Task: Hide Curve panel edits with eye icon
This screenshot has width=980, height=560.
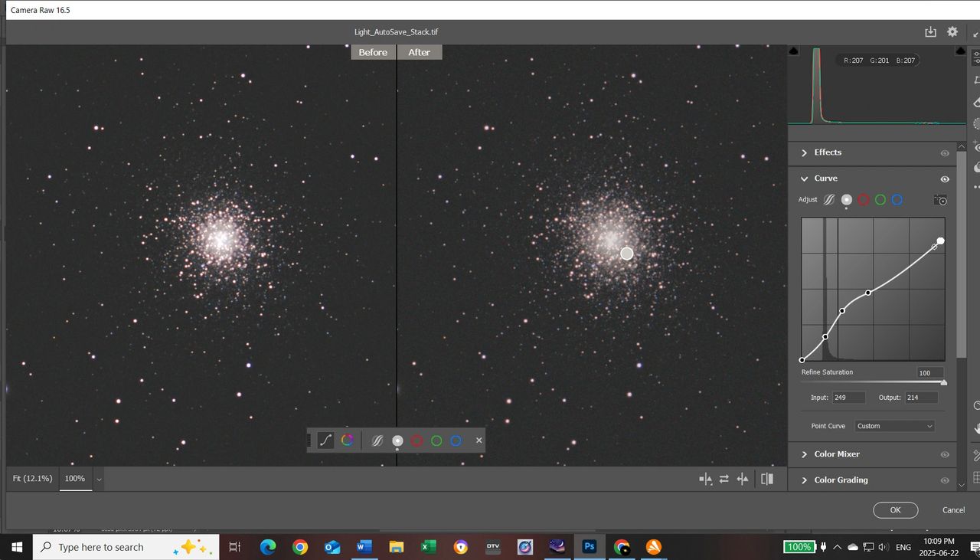Action: pos(945,178)
